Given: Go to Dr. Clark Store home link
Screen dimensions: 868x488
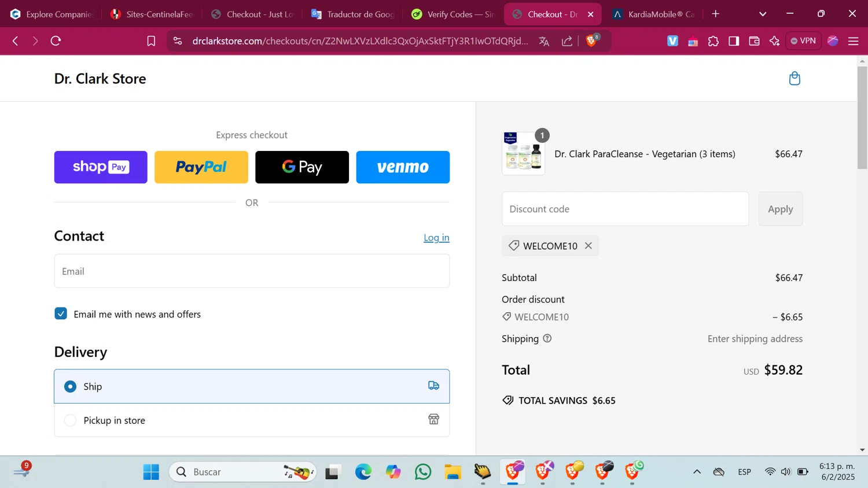Looking at the screenshot, I should pyautogui.click(x=100, y=79).
